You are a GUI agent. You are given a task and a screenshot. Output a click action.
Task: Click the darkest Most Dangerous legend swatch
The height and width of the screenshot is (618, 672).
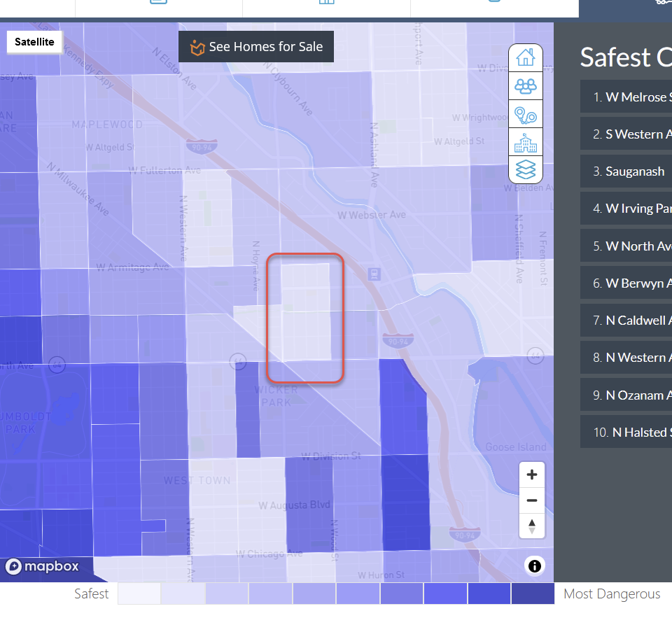[x=533, y=594]
